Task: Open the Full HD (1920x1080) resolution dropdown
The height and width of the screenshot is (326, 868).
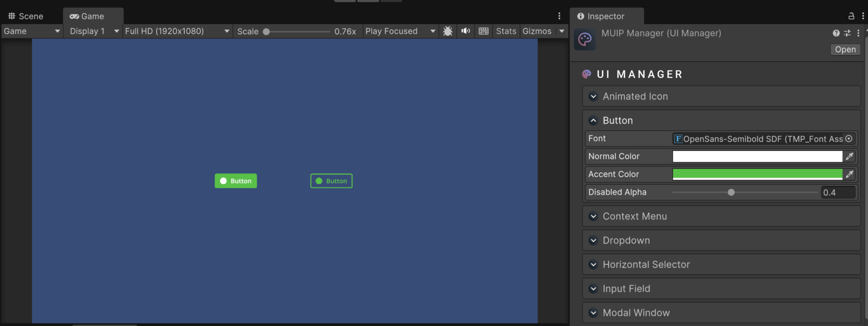Action: [x=177, y=31]
